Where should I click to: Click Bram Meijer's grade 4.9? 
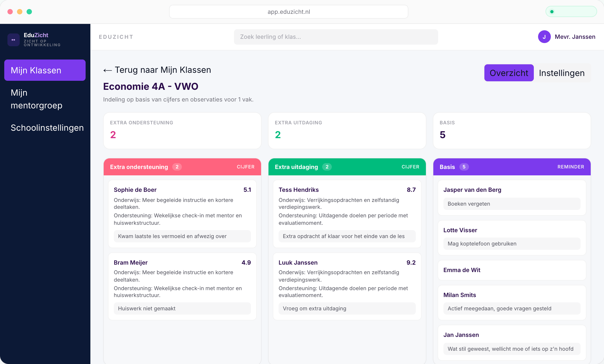[246, 263]
